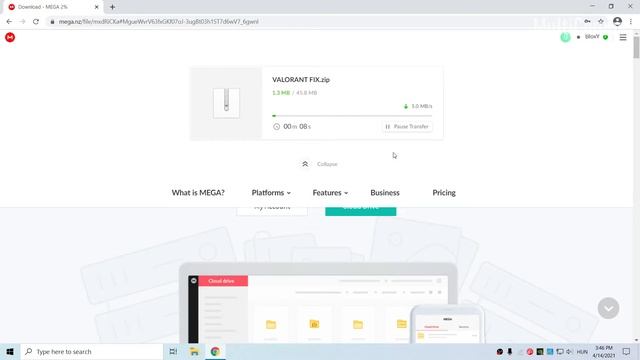Open the Windows Start menu
The image size is (640, 360).
tap(10, 351)
